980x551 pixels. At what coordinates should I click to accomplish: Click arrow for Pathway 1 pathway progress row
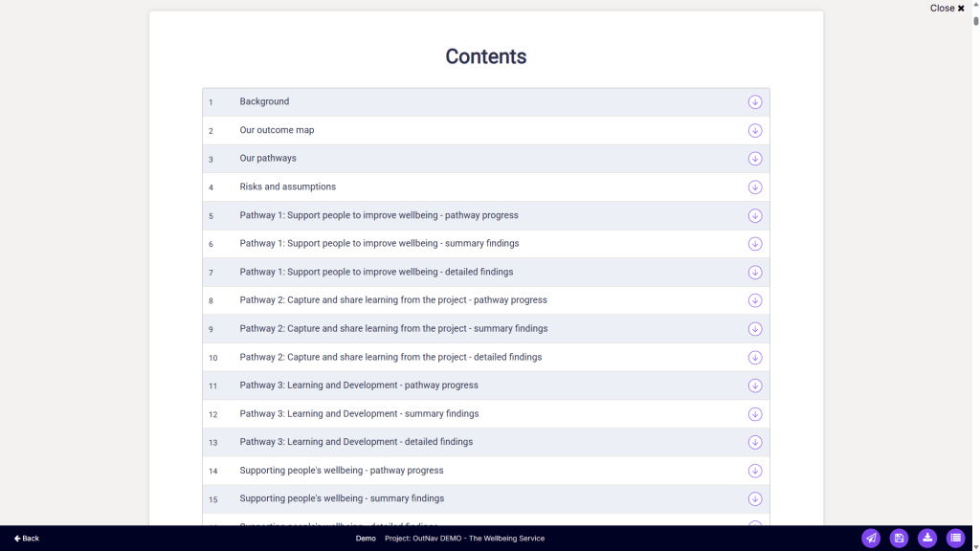tap(755, 216)
